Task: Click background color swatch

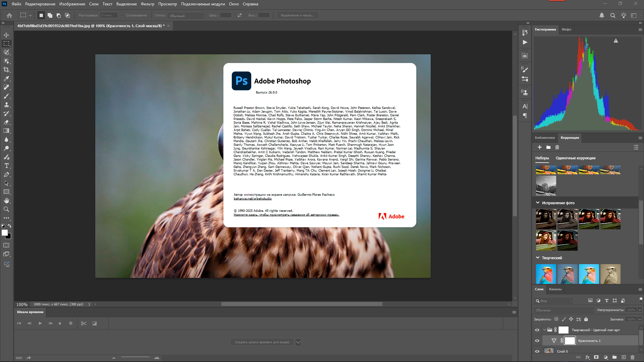Action: coord(9,237)
